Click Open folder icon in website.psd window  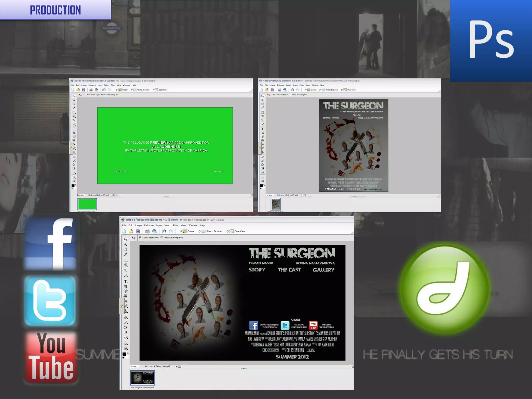click(131, 231)
